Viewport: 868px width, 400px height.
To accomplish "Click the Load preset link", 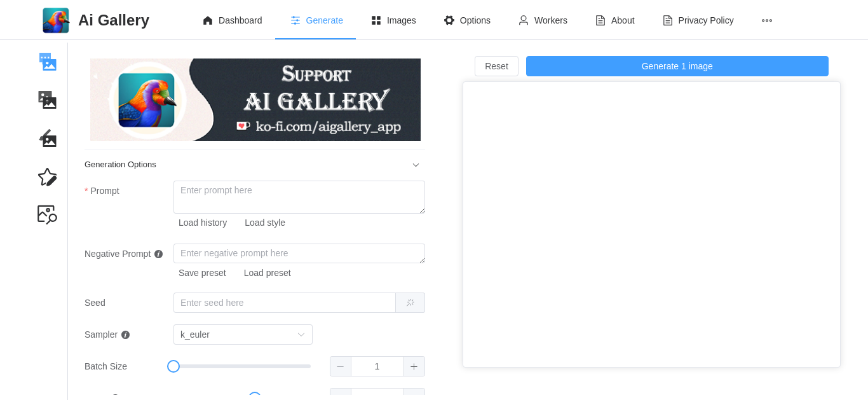I will point(268,273).
